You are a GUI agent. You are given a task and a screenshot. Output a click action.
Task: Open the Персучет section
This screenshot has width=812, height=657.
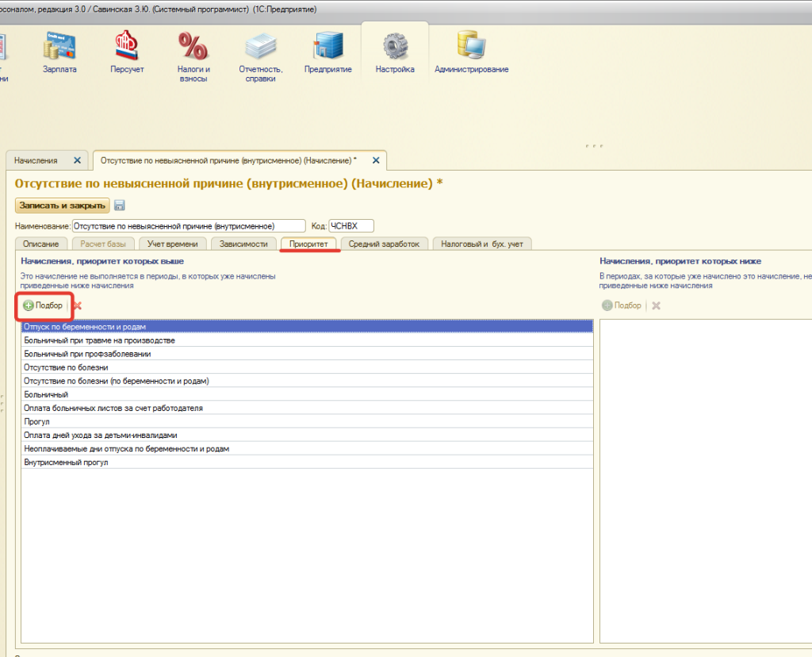tap(127, 53)
